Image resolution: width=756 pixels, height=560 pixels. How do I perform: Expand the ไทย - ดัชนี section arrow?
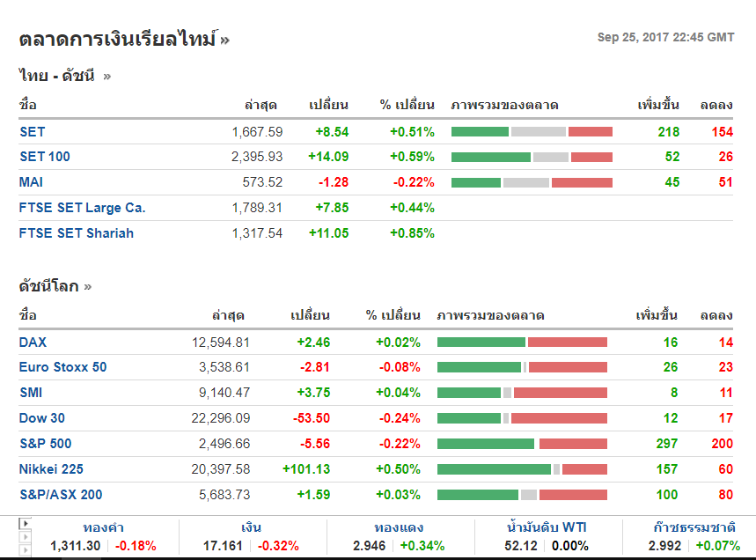[107, 77]
